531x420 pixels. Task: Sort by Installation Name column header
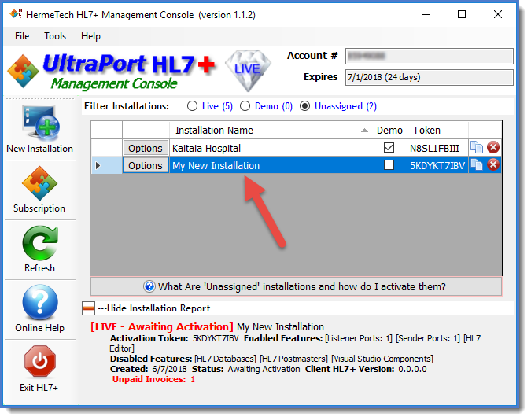[x=270, y=130]
